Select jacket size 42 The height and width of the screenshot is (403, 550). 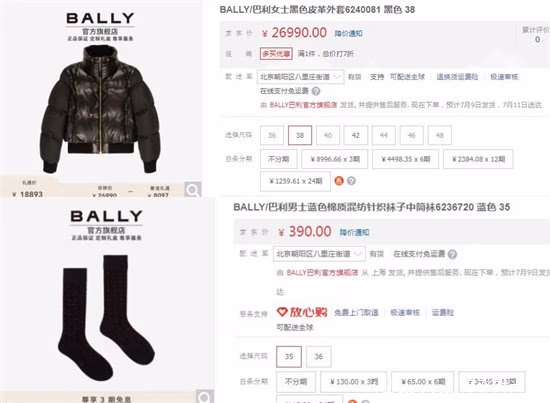[x=356, y=135]
